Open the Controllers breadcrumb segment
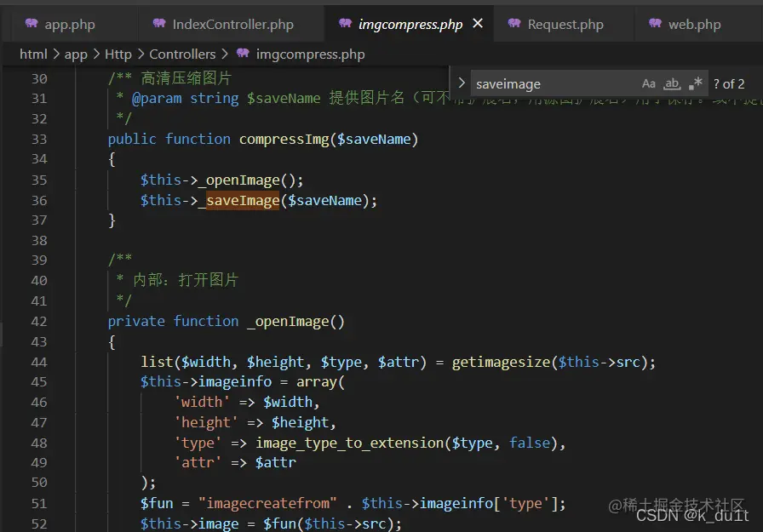Screen dimensions: 763x532 182,54
